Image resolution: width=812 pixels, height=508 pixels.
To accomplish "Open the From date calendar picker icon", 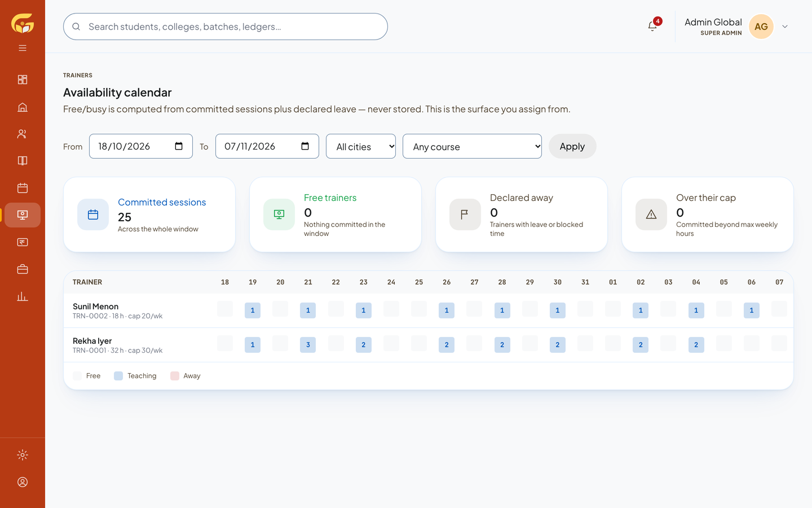I will pos(179,146).
